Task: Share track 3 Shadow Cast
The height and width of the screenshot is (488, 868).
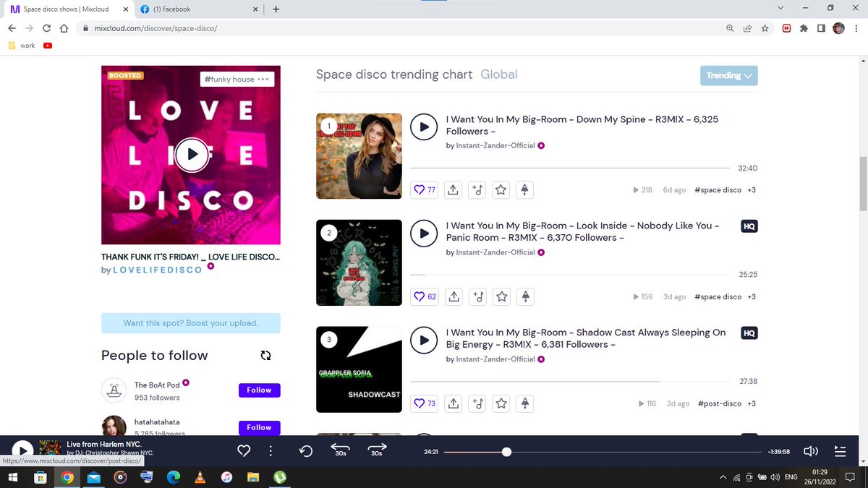Action: 453,403
